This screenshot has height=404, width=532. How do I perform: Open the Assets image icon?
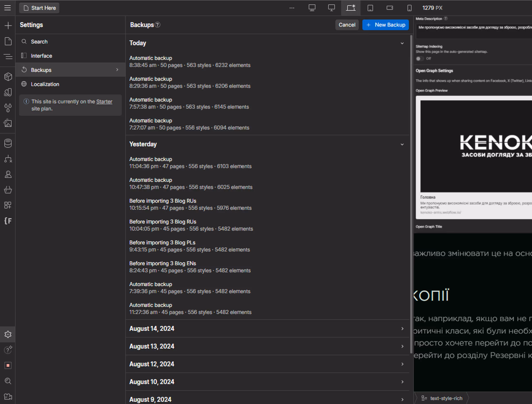8,123
